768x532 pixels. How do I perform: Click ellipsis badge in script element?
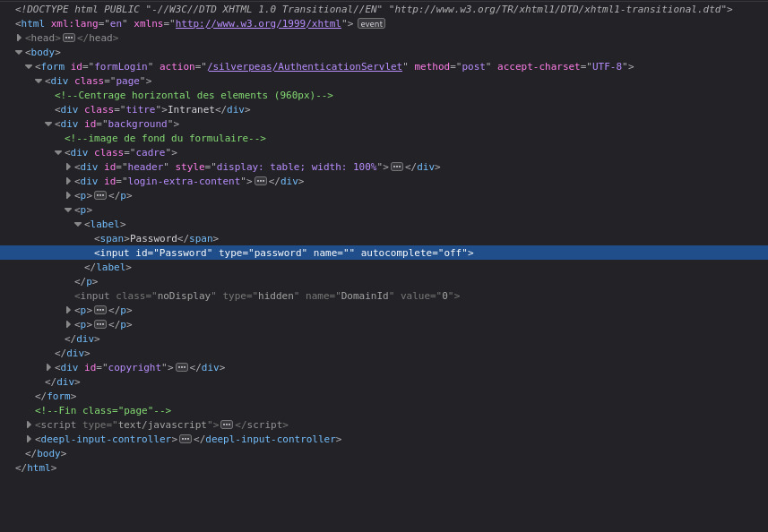pyautogui.click(x=227, y=425)
